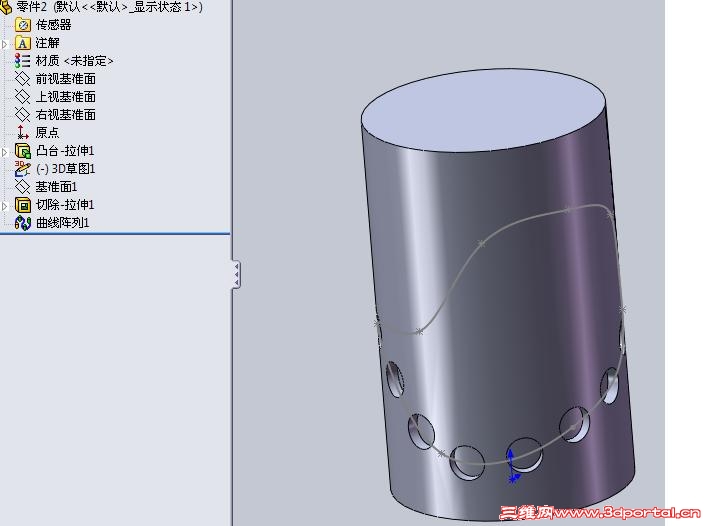Click the 右视基准面 plane icon
Viewport: 720px width, 526px height.
22,114
